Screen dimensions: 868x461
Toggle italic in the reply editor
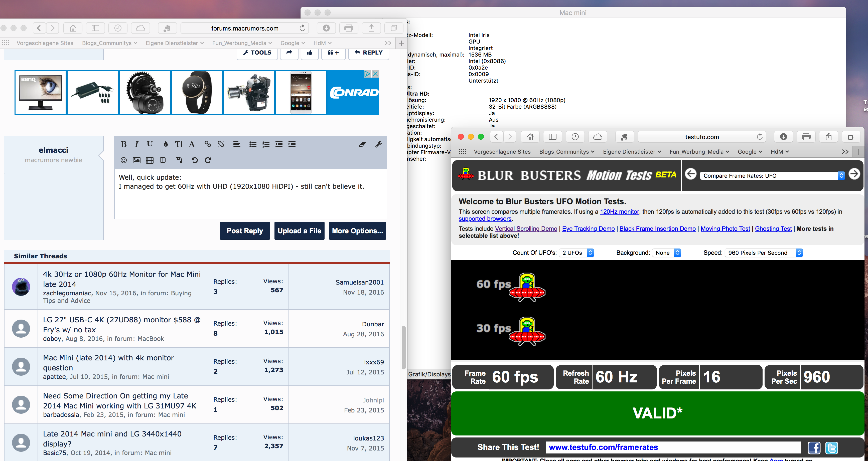pos(136,144)
